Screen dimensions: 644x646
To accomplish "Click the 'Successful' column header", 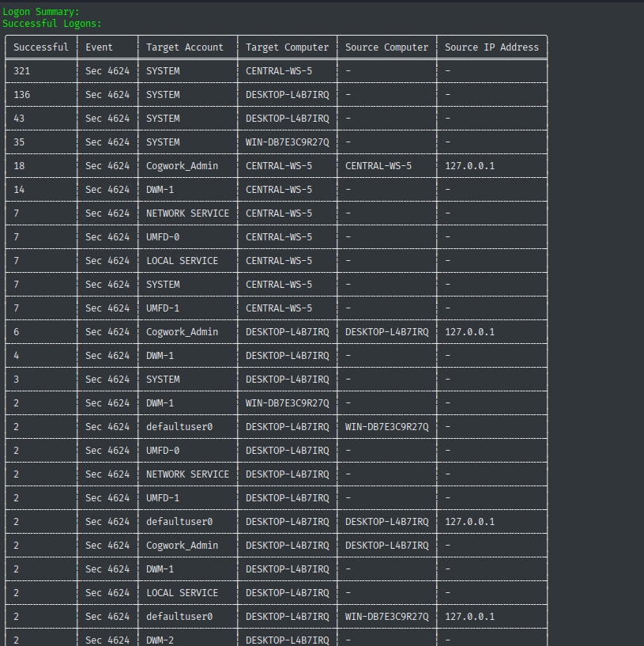I will tap(40, 47).
